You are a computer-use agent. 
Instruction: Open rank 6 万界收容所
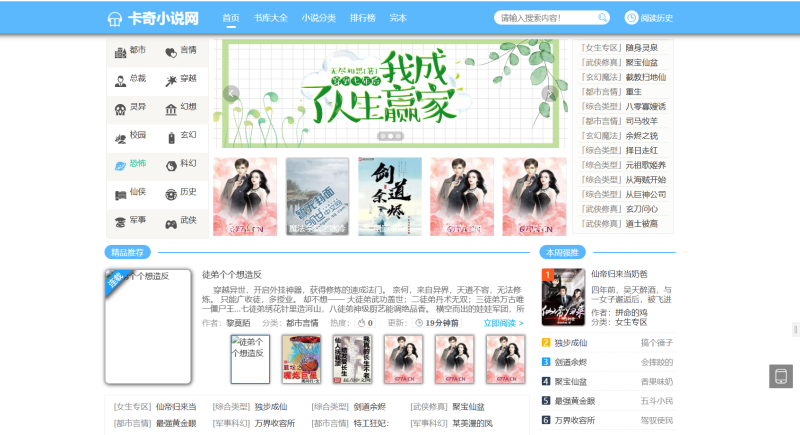(x=575, y=420)
